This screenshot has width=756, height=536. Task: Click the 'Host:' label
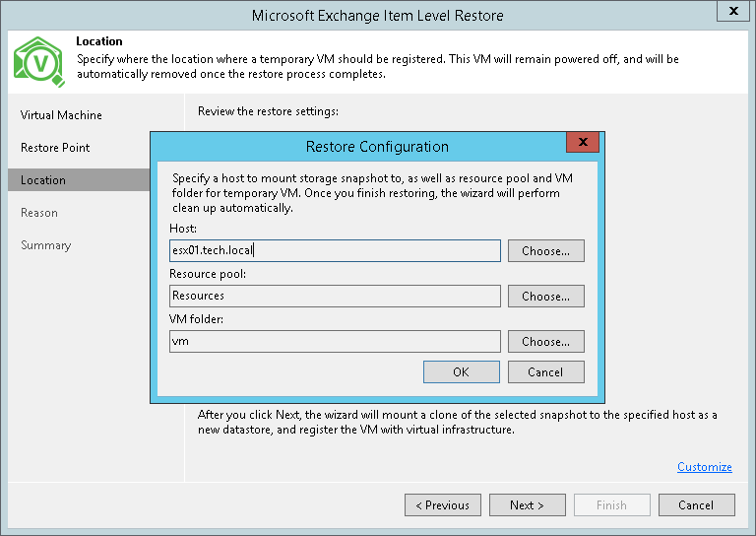pos(183,229)
